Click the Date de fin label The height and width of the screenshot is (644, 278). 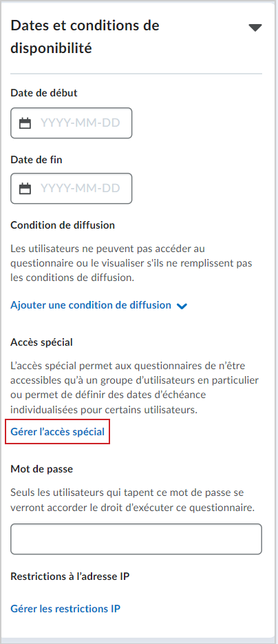(x=36, y=159)
